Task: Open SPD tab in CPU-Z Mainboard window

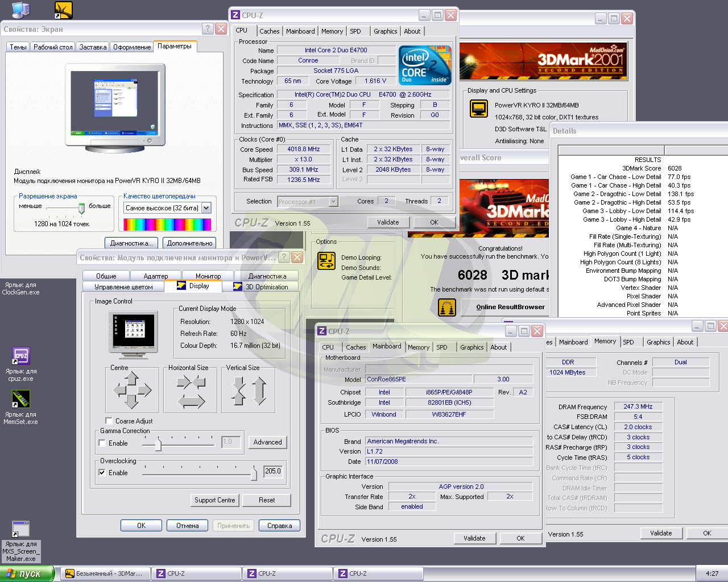Action: point(442,347)
